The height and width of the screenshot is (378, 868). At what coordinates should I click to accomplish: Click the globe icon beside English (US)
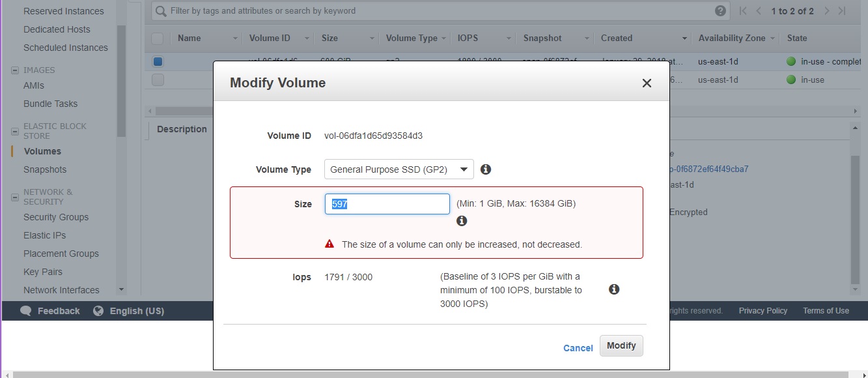pos(98,311)
